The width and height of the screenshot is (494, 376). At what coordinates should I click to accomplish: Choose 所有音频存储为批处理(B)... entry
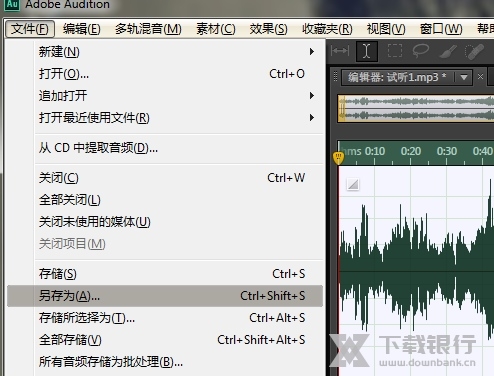[x=165, y=362]
